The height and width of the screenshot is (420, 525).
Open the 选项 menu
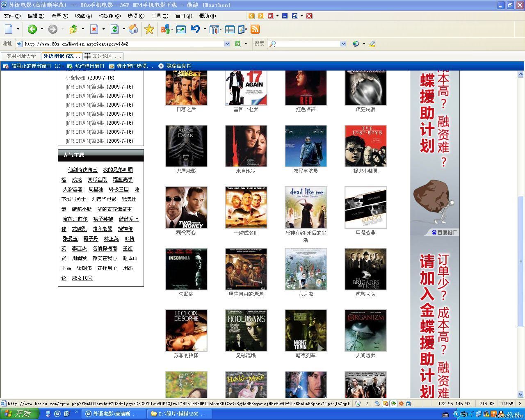[136, 16]
